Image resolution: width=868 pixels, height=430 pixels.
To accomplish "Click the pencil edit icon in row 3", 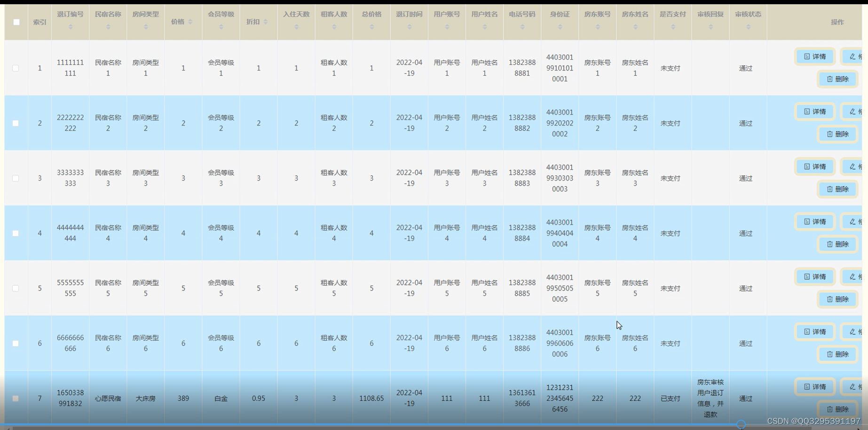I will [x=852, y=166].
